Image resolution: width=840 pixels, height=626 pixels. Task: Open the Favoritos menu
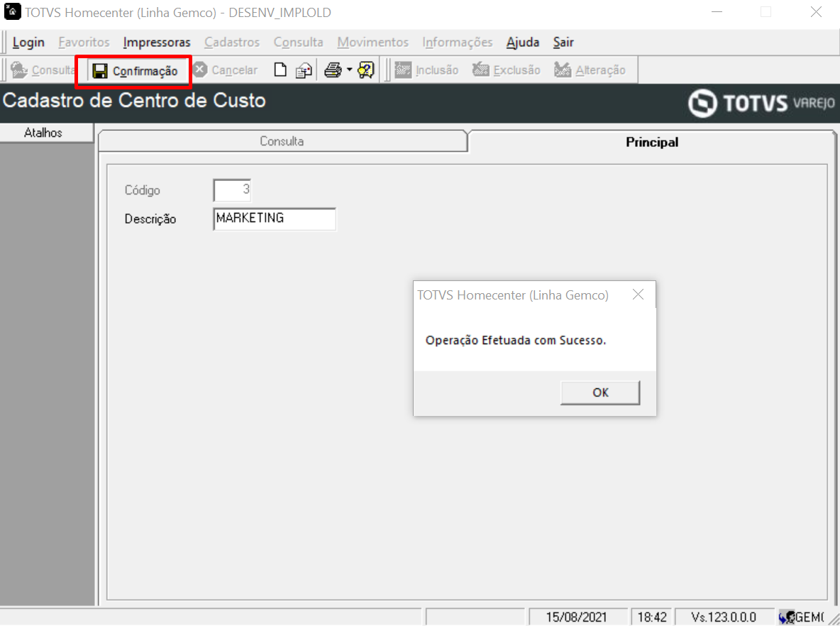pyautogui.click(x=84, y=43)
